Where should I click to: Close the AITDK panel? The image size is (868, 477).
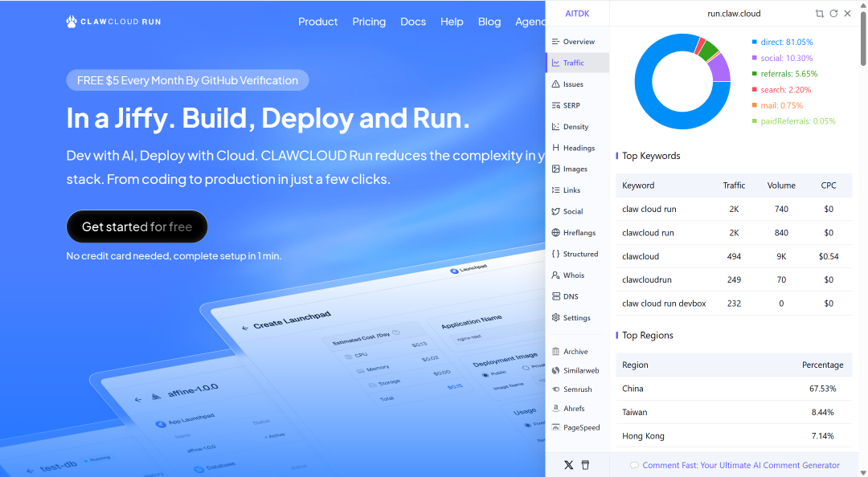(848, 14)
